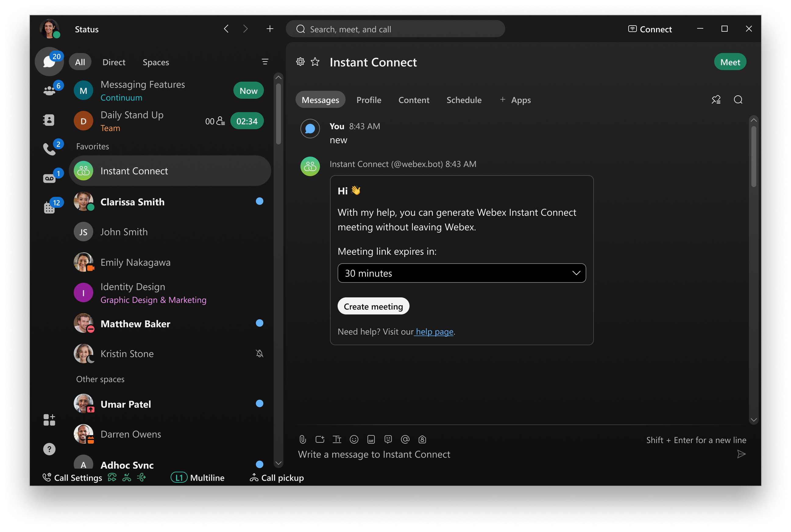Toggle the favorite star for Instant Connect
Screen dimensions: 791x532
point(315,62)
